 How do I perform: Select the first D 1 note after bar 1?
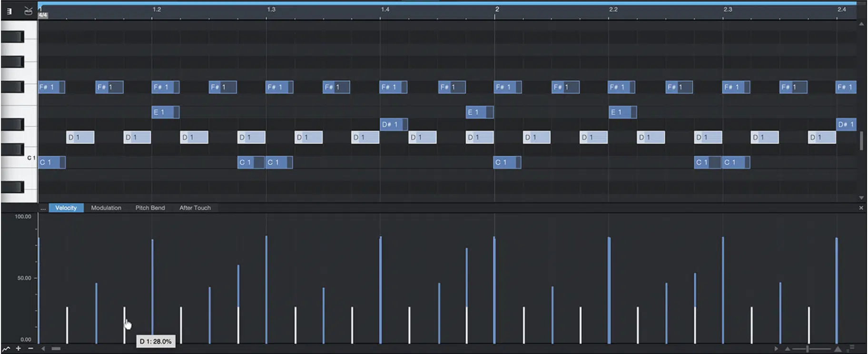tap(80, 138)
